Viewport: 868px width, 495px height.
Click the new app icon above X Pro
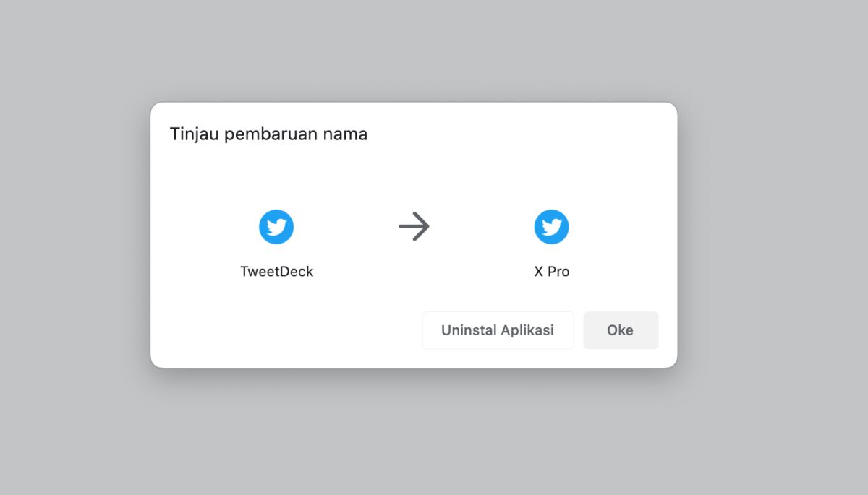pyautogui.click(x=551, y=227)
